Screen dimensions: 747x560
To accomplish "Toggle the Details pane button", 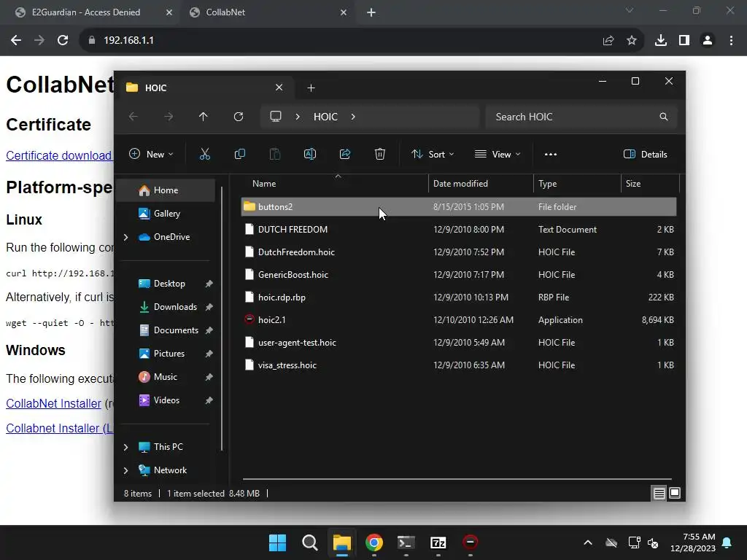I will coord(646,155).
